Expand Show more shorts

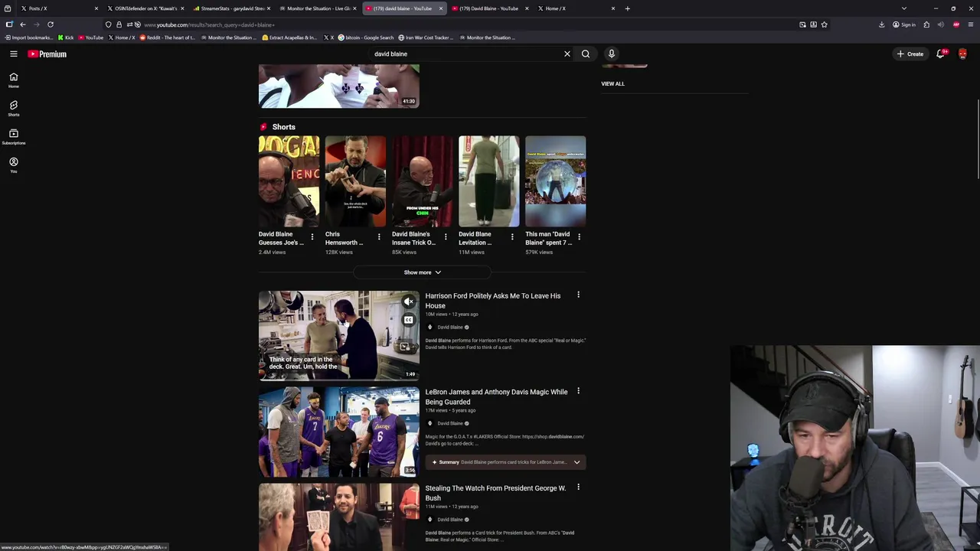click(423, 272)
